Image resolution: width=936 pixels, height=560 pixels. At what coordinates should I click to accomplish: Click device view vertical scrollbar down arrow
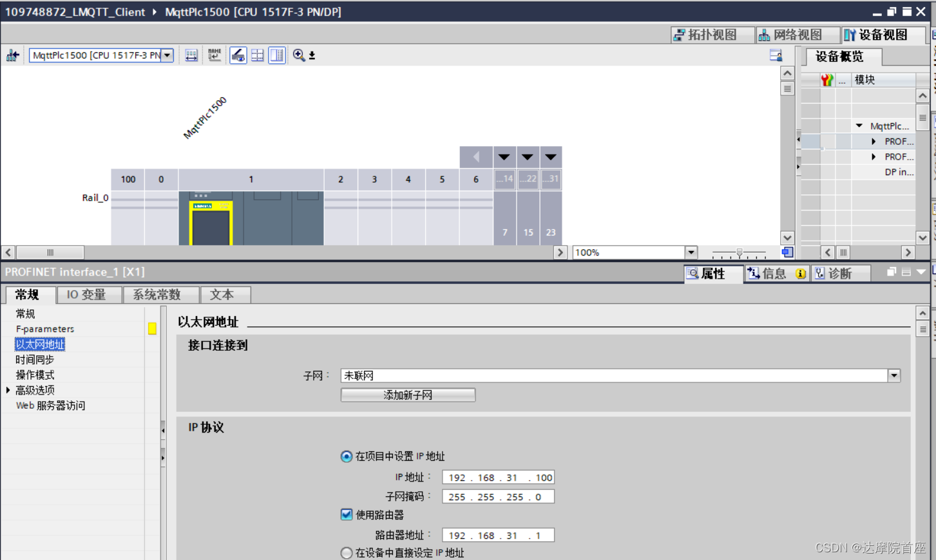[x=787, y=238]
